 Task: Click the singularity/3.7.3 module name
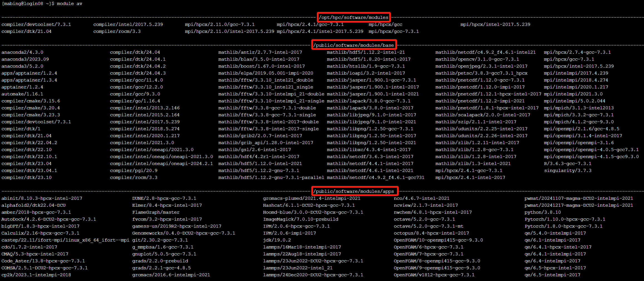567,170
